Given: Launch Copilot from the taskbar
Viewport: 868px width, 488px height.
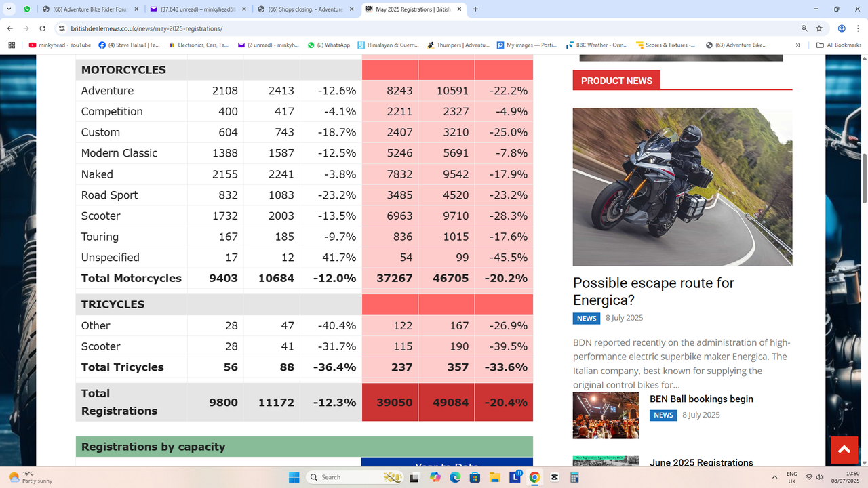Looking at the screenshot, I should pyautogui.click(x=435, y=477).
